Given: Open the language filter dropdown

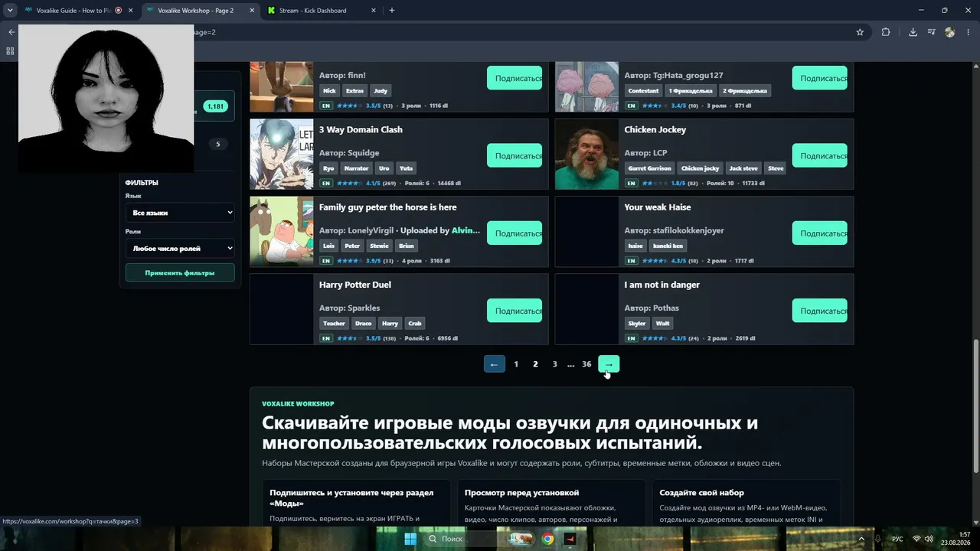Looking at the screenshot, I should coord(180,213).
